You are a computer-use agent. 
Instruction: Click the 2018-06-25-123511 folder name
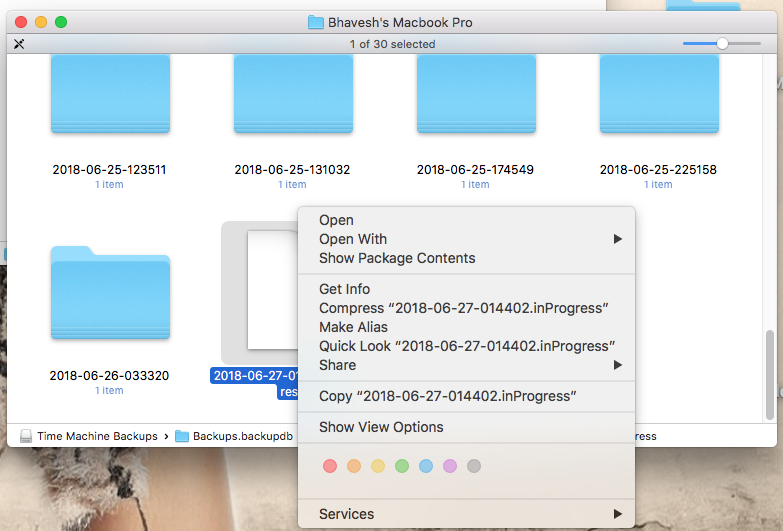[x=109, y=170]
